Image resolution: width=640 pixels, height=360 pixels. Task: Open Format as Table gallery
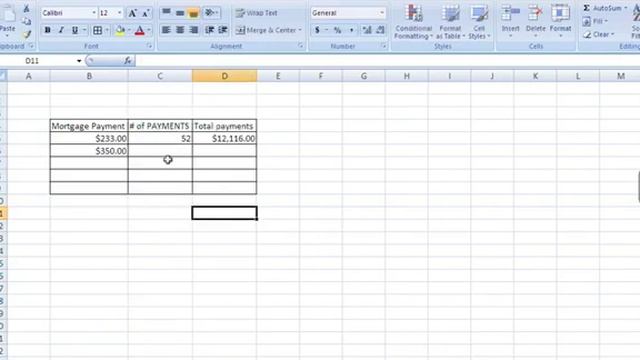(x=450, y=22)
